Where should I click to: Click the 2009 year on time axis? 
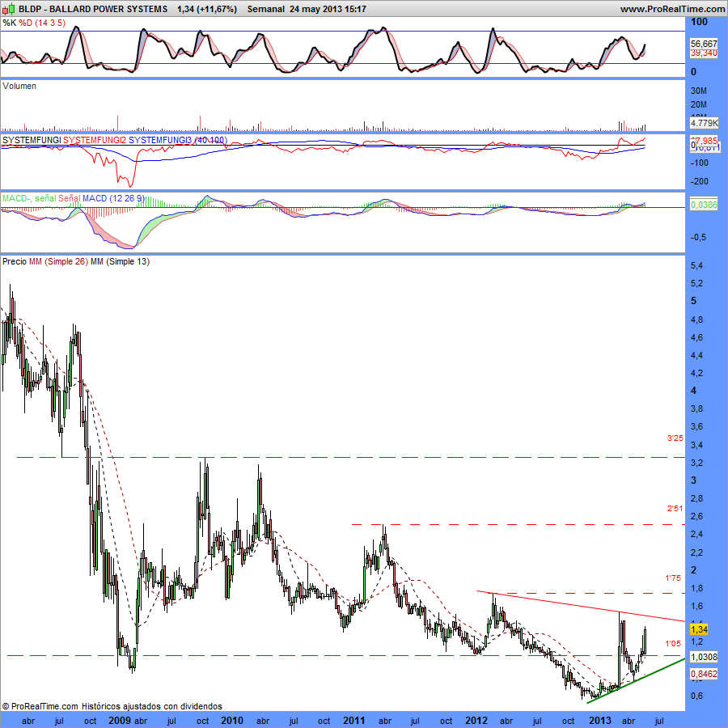tap(120, 720)
